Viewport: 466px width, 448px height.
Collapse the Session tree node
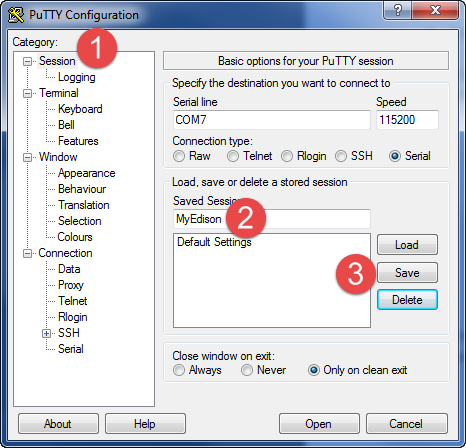[x=27, y=61]
